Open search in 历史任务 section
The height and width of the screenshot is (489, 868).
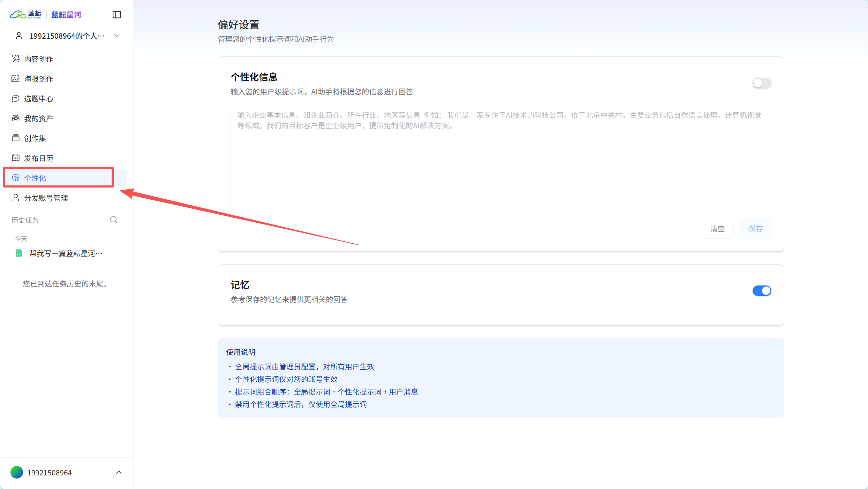[x=113, y=220]
